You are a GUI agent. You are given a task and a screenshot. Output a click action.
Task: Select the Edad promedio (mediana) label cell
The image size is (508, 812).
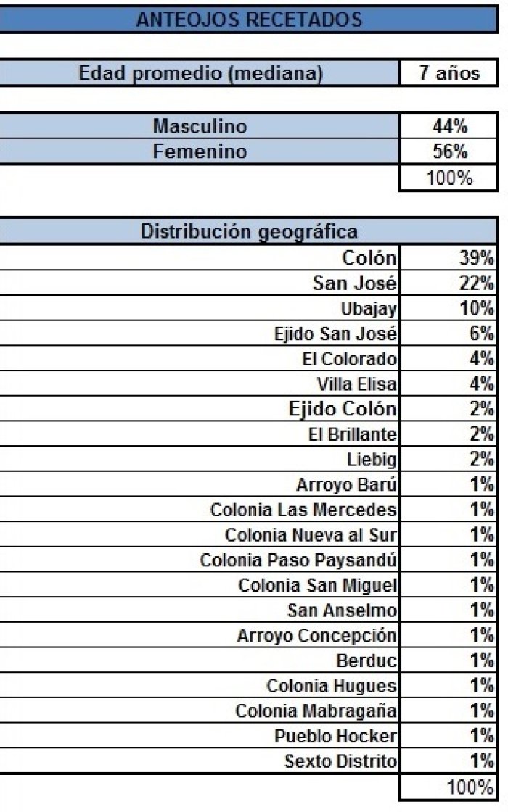coord(200,73)
